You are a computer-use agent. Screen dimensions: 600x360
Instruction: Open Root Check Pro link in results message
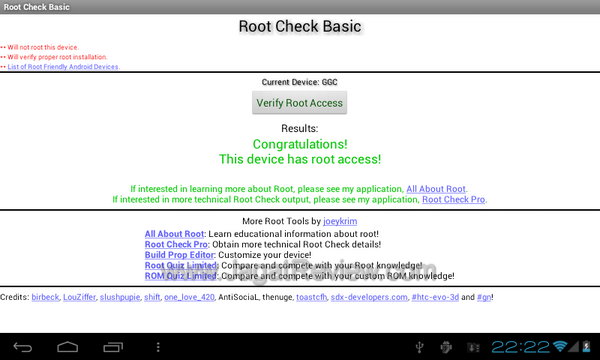pos(453,199)
